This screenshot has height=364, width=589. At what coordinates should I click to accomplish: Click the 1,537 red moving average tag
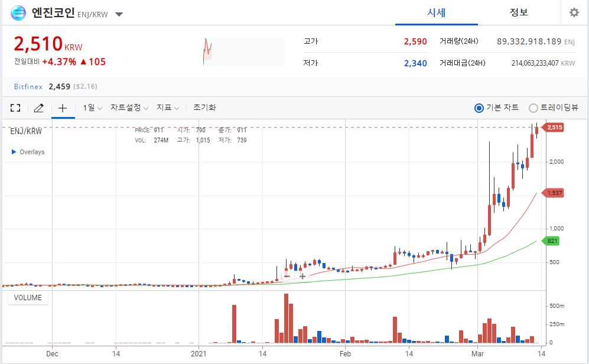[x=553, y=193]
